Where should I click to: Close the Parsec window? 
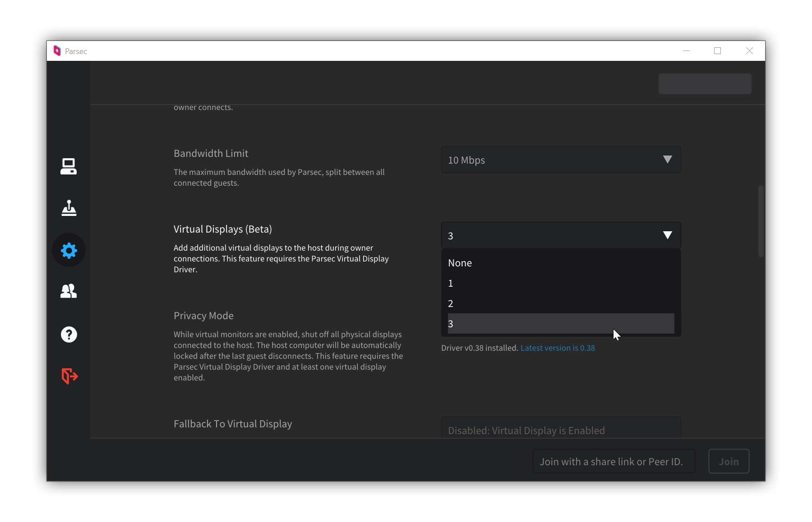pos(749,50)
